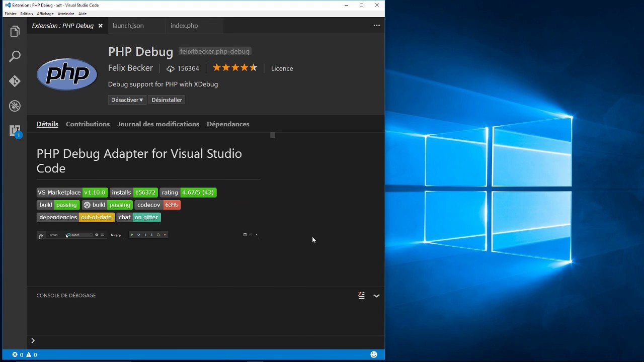Select the Contributions tab
This screenshot has height=362, width=644.
tap(88, 124)
